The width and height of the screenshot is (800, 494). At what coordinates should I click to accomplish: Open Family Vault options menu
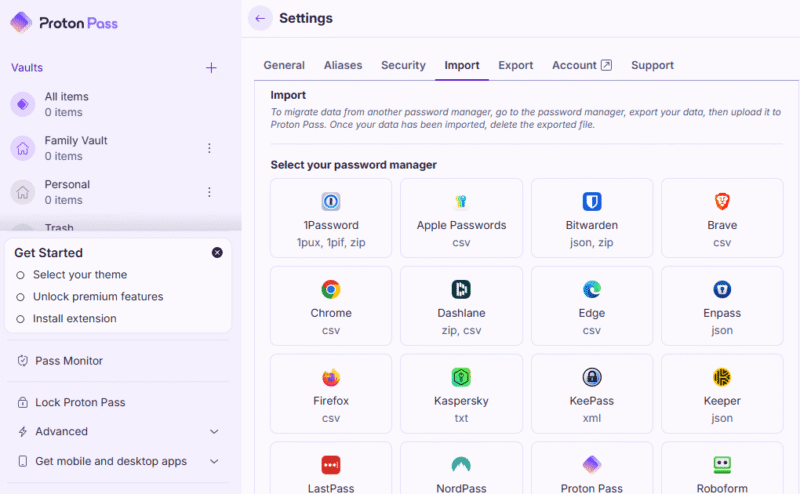pyautogui.click(x=209, y=148)
